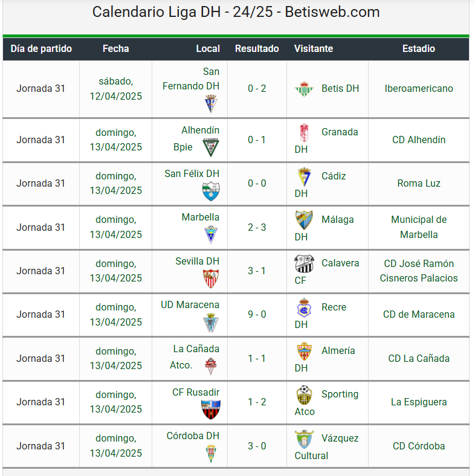This screenshot has height=476, width=475.
Task: Click the CF Rusadir shield icon
Action: [211, 410]
